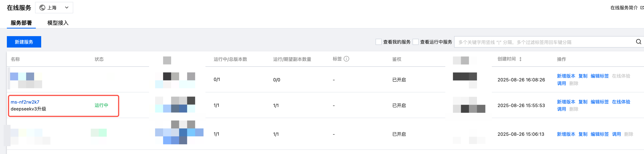This screenshot has height=154, width=644.
Task: Click the globe icon beside 上海
Action: 43,8
